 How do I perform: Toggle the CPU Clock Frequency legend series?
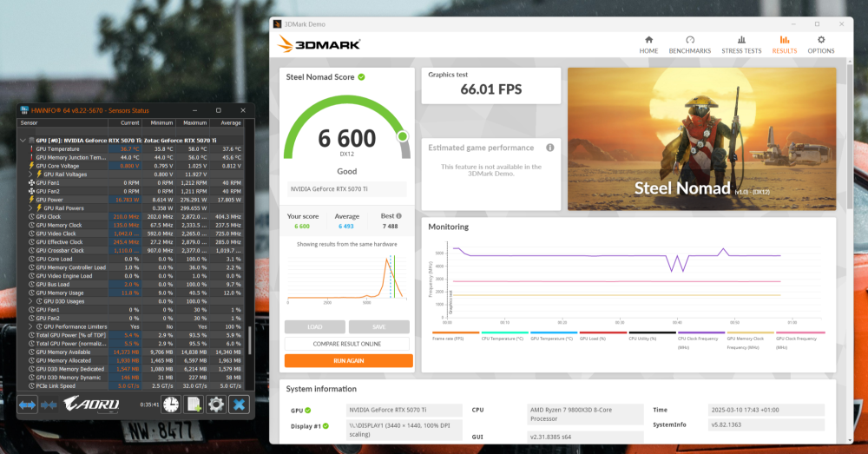(x=700, y=341)
